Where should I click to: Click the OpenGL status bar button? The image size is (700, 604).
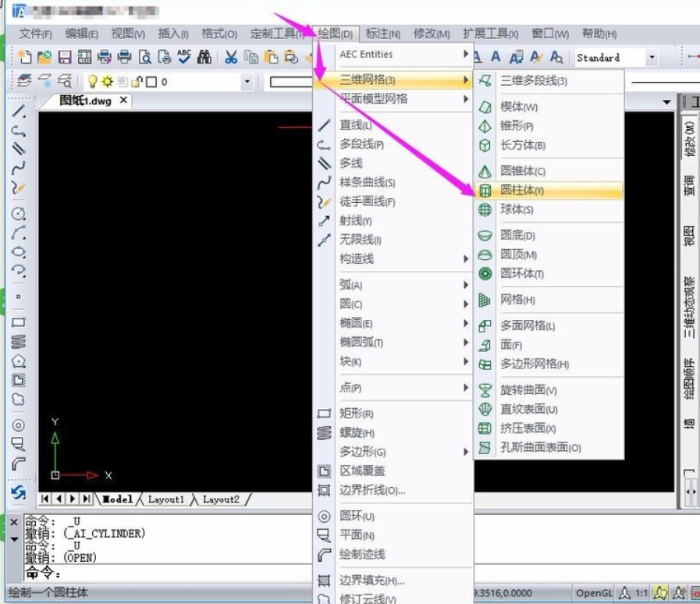594,593
